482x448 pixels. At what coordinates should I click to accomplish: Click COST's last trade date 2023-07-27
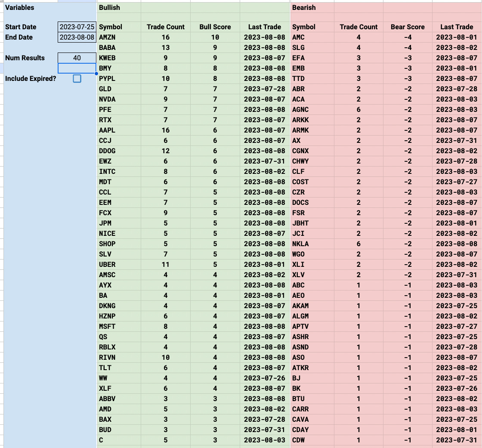click(x=457, y=182)
